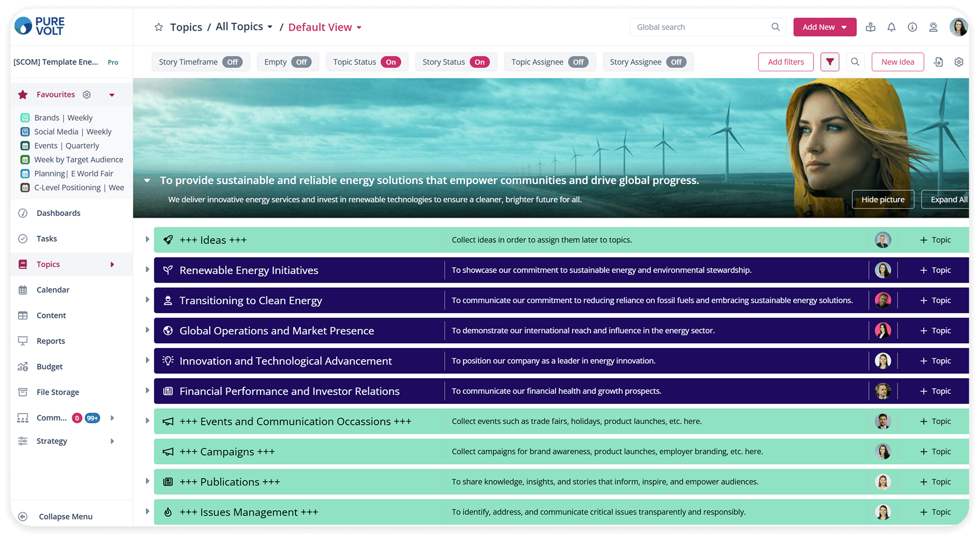This screenshot has width=980, height=539.
Task: Click the plant icon of Renewable Energy Initiatives
Action: 168,270
